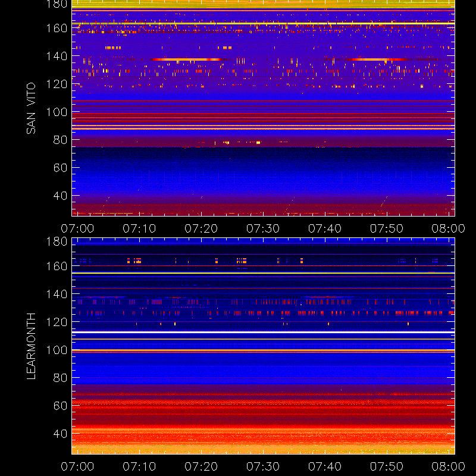Choose Learmonth panel's 07:20 time label
This screenshot has height=476, width=476.
pos(201,466)
